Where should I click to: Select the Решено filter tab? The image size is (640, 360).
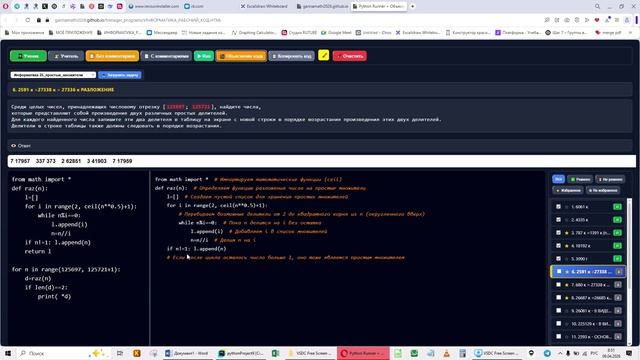(x=580, y=179)
